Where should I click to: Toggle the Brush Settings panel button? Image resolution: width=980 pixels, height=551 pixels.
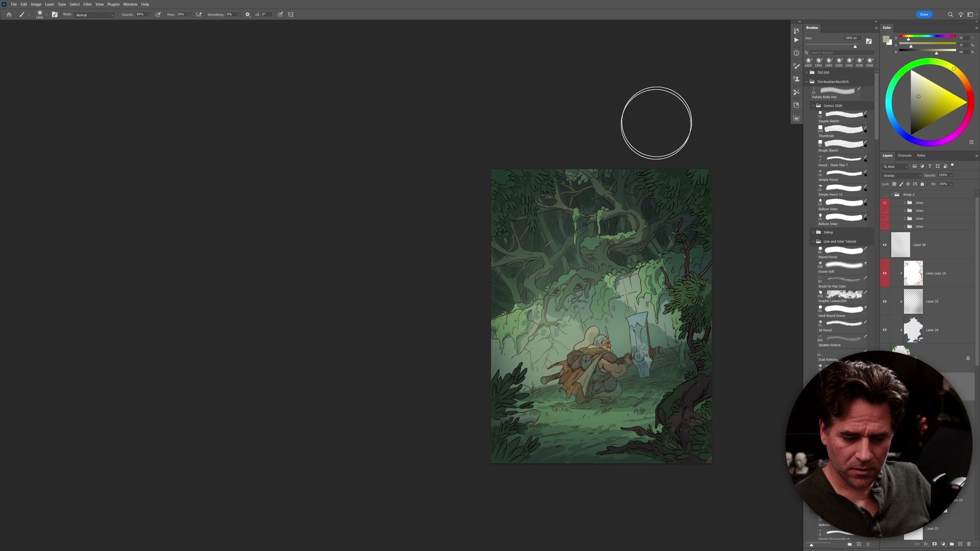[x=55, y=14]
